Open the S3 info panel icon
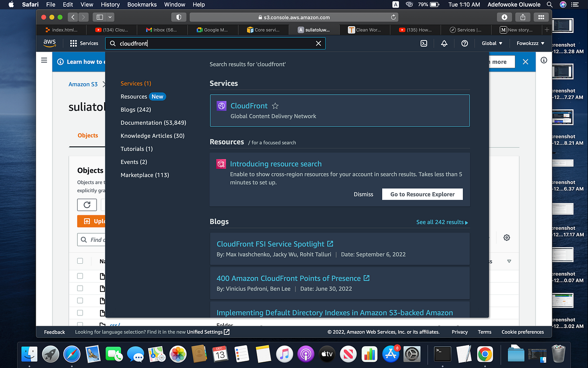The height and width of the screenshot is (368, 588). coord(544,60)
